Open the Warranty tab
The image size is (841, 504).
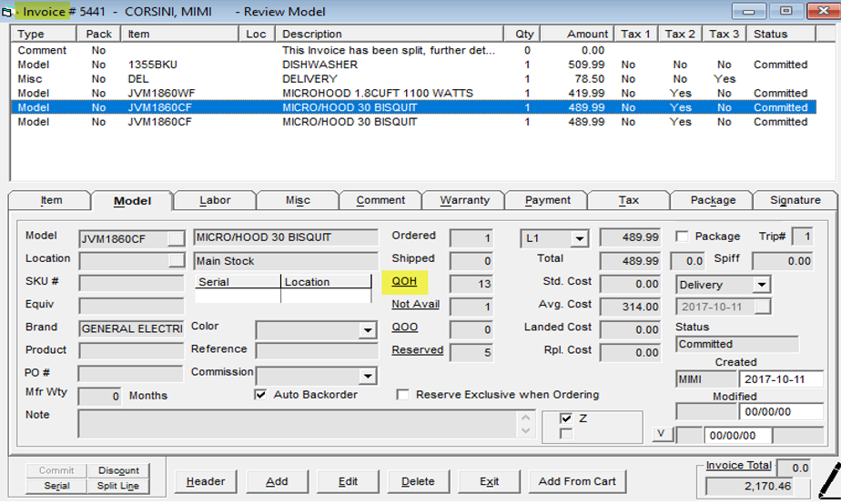[x=464, y=200]
